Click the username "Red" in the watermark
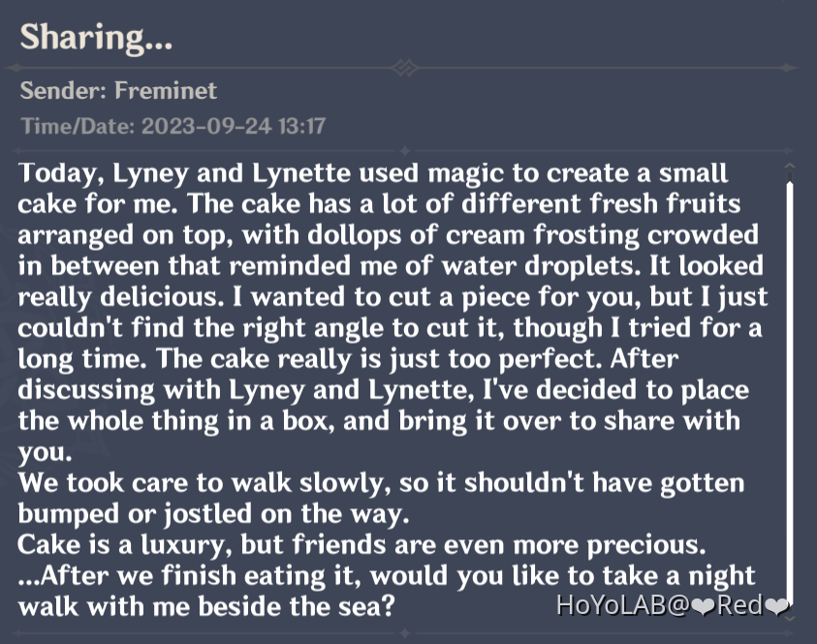Image resolution: width=817 pixels, height=644 pixels. pyautogui.click(x=739, y=607)
